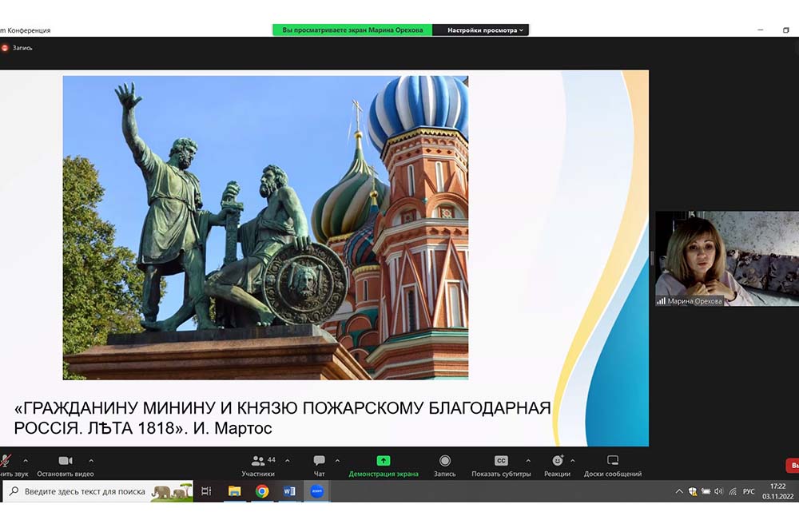Click the green screen-viewing notification banner

click(x=352, y=30)
